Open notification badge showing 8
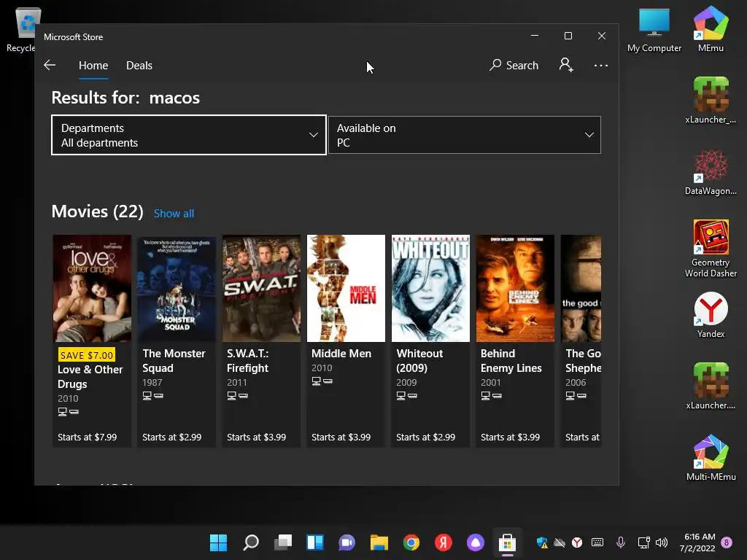Screen dimensions: 747x560 727,542
